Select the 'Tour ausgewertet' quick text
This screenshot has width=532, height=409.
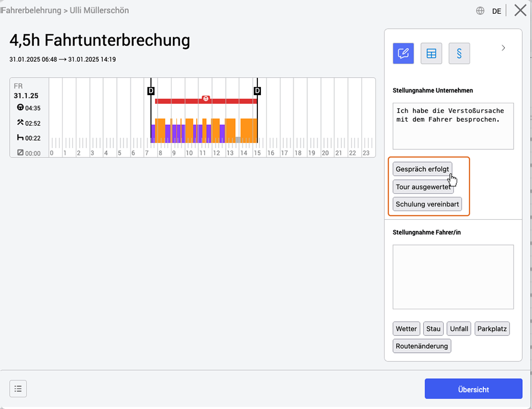tap(423, 187)
